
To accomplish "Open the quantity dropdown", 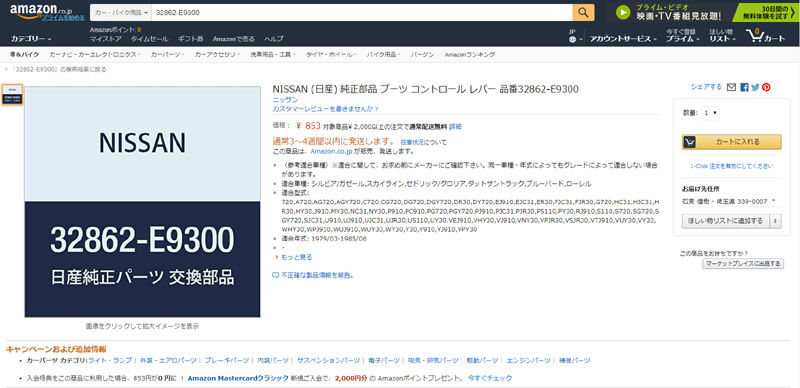I will point(710,113).
